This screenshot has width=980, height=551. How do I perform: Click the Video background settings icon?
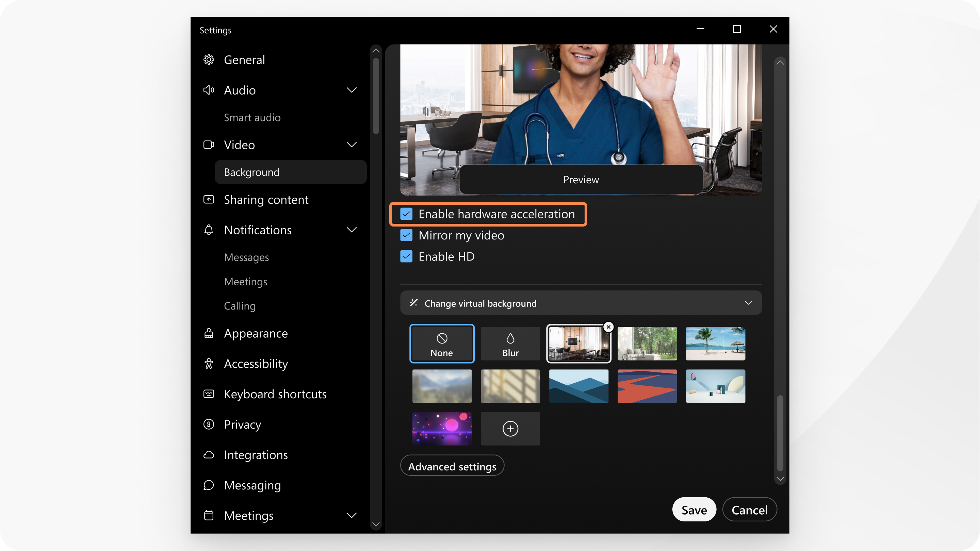point(414,303)
